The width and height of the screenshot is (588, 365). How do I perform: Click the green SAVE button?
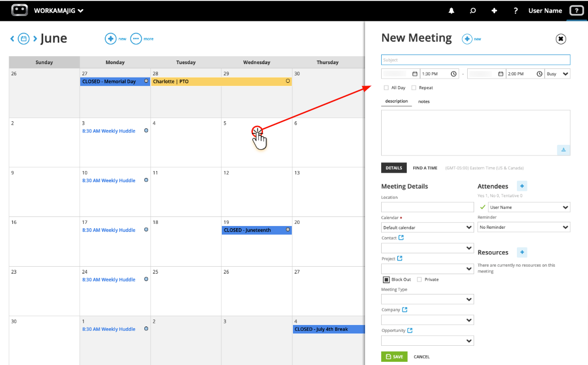tap(394, 356)
